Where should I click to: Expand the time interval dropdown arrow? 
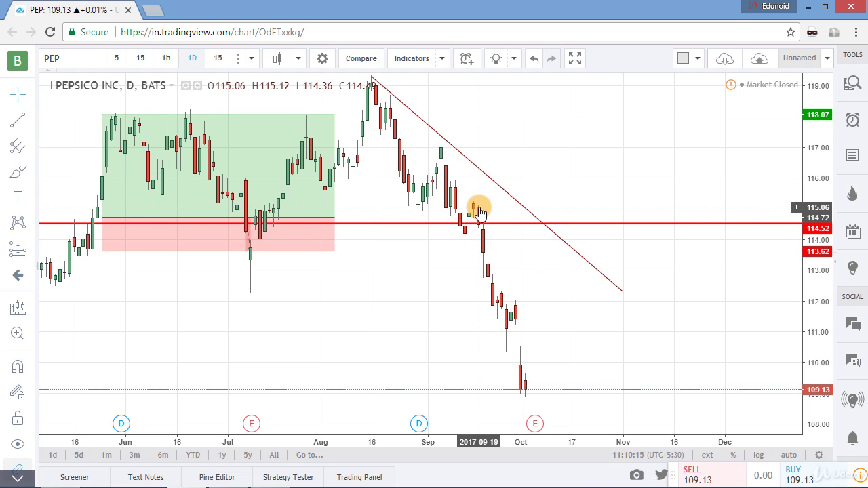[251, 58]
